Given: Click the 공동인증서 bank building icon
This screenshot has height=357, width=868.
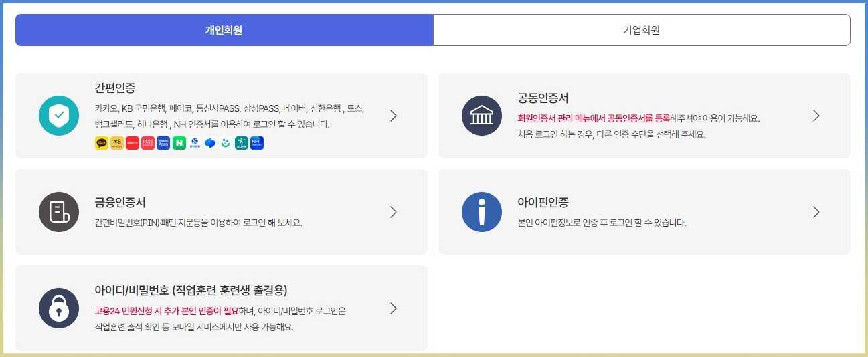Looking at the screenshot, I should pyautogui.click(x=482, y=116).
